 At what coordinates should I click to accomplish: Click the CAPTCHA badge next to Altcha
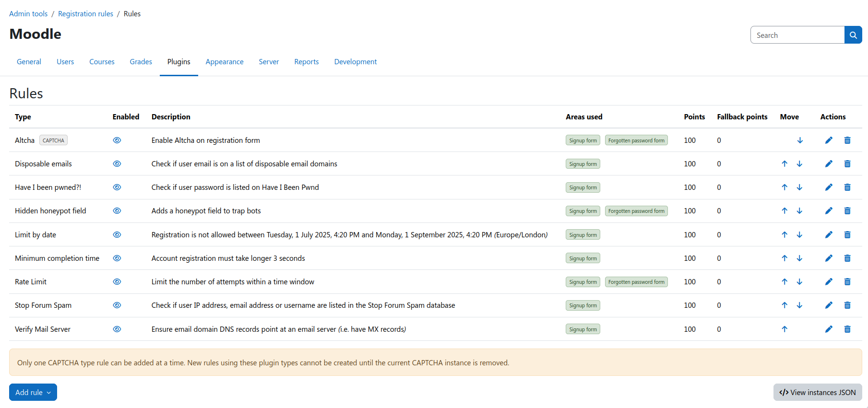pos(53,140)
